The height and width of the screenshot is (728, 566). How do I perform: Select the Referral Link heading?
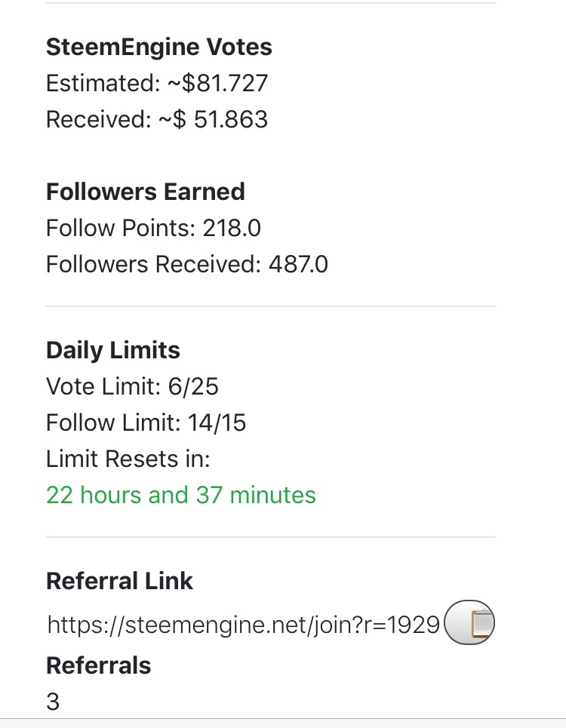[x=120, y=581]
